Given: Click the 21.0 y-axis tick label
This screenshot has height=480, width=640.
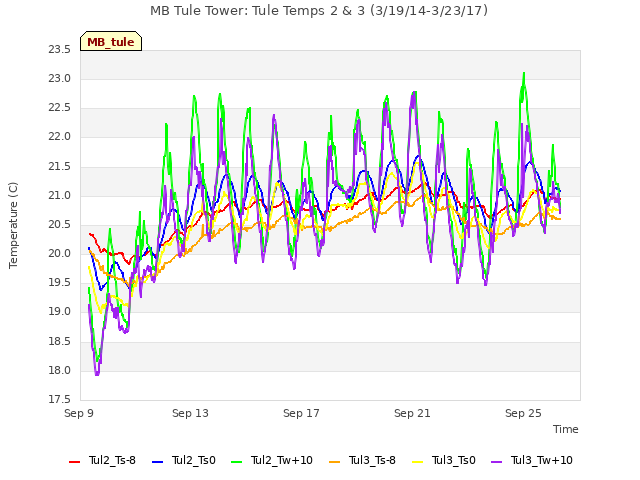Looking at the screenshot, I should coord(60,196).
